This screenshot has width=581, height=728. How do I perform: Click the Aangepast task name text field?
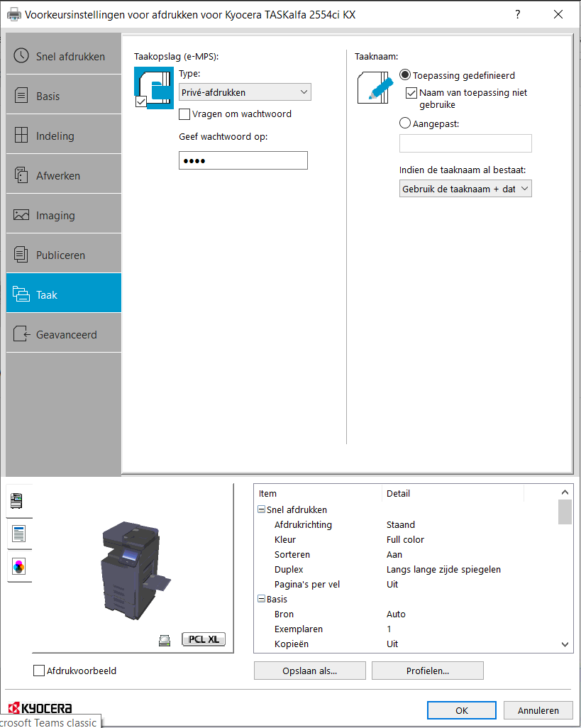click(x=465, y=143)
